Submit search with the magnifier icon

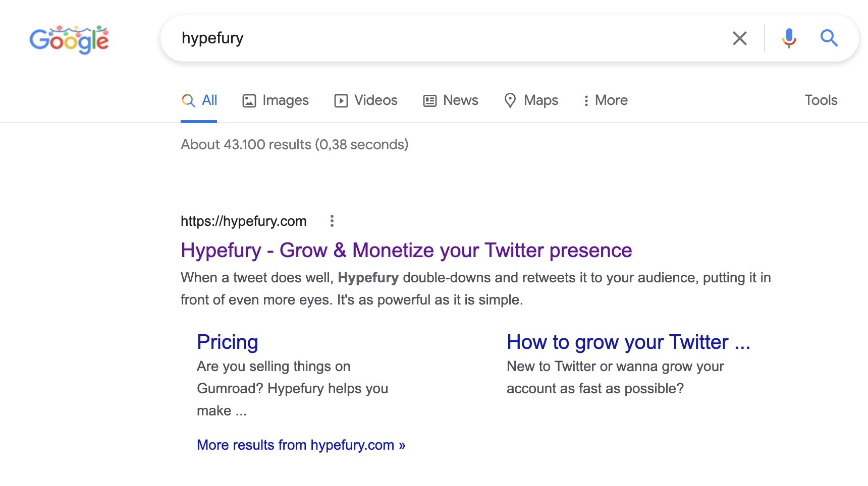point(829,38)
